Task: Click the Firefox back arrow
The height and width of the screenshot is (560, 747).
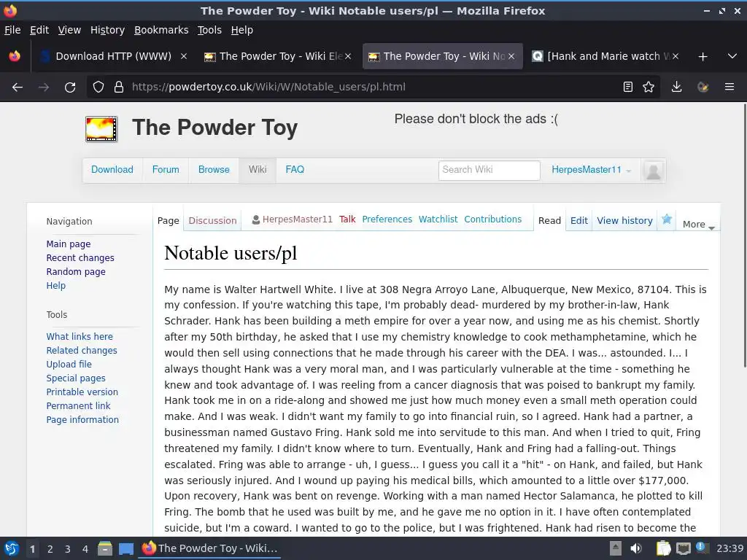Action: [18, 87]
